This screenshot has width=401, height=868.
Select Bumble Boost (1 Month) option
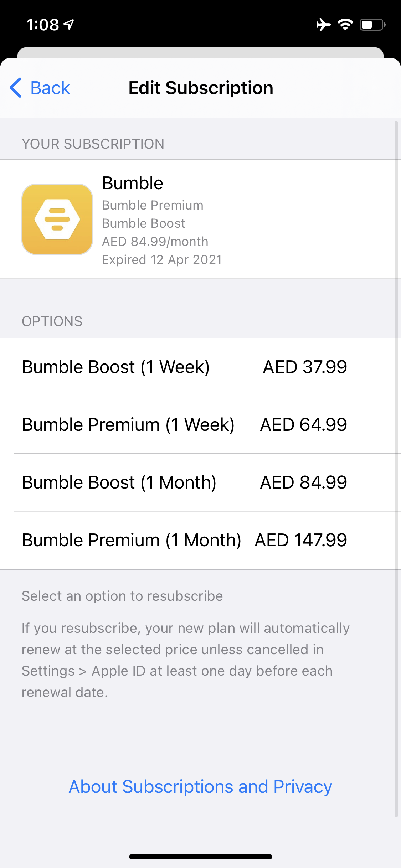pyautogui.click(x=200, y=482)
